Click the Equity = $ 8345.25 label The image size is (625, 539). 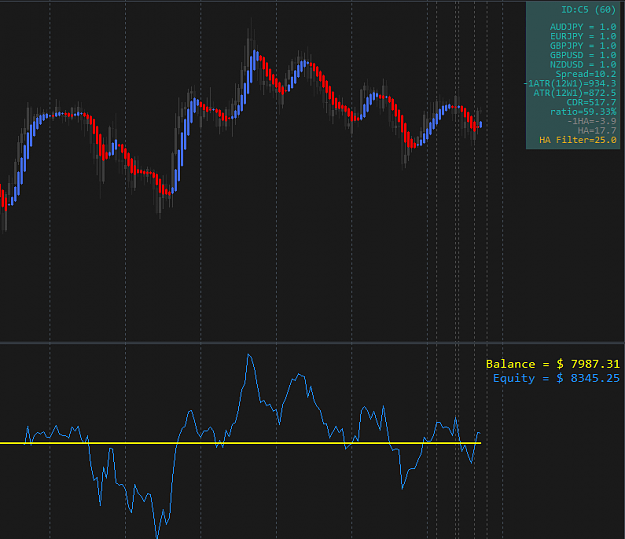coord(556,378)
